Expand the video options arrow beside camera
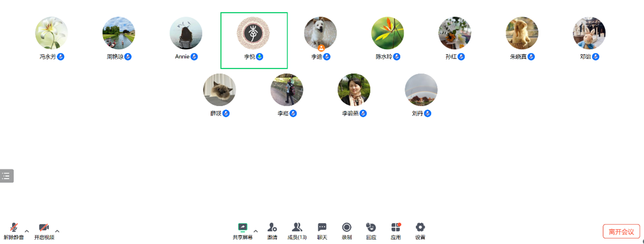Screen dimensions: 644x244 [57, 231]
